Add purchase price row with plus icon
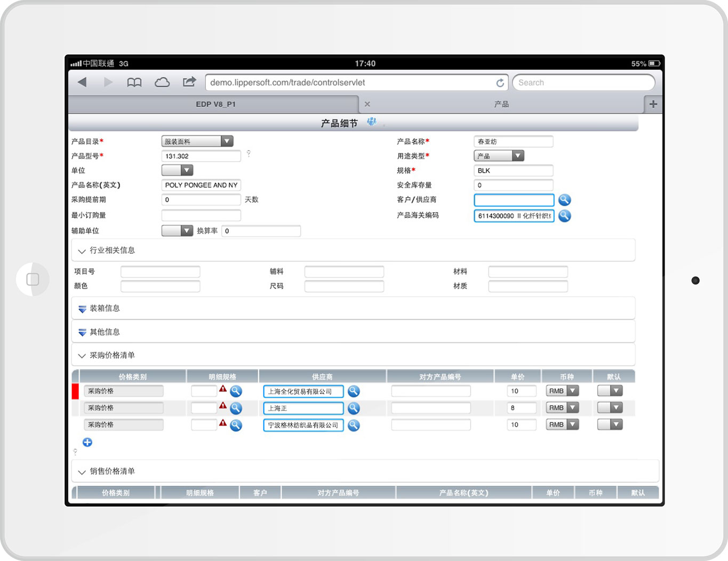The width and height of the screenshot is (728, 561). click(x=87, y=442)
